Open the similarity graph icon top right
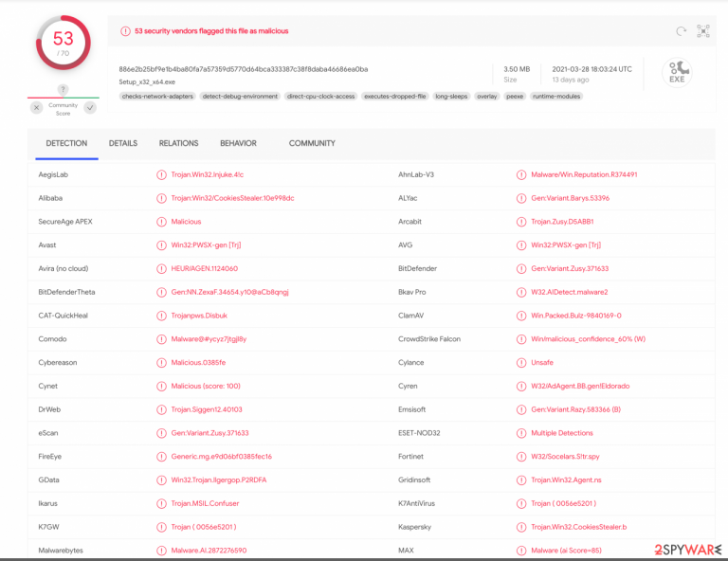 pos(703,31)
